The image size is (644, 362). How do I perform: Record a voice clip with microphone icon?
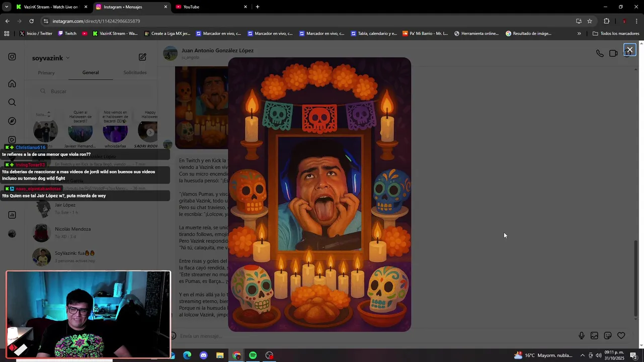click(582, 336)
